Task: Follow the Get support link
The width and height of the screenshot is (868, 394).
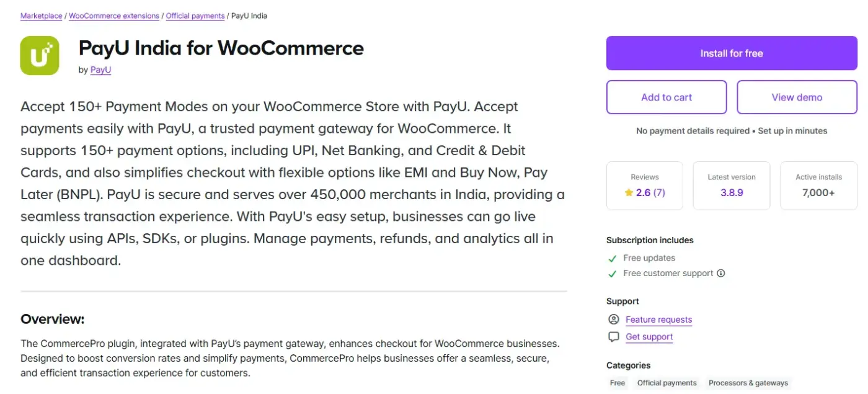Action: (x=649, y=337)
